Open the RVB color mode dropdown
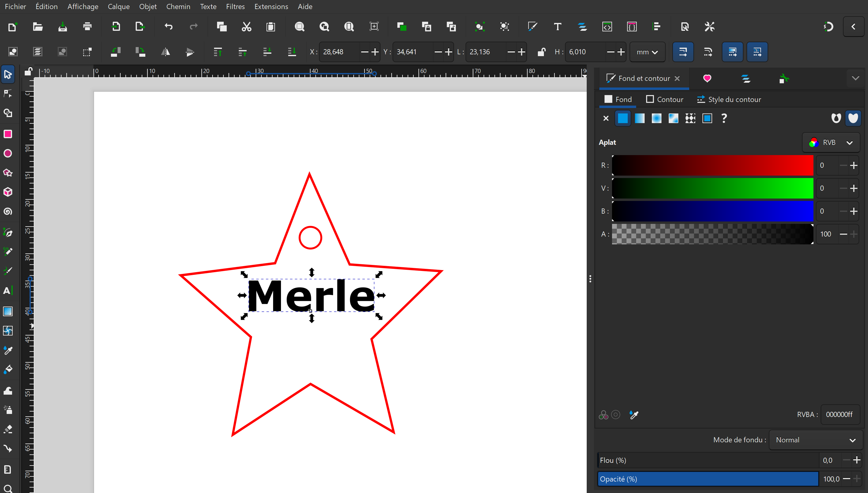The image size is (868, 493). tap(831, 142)
